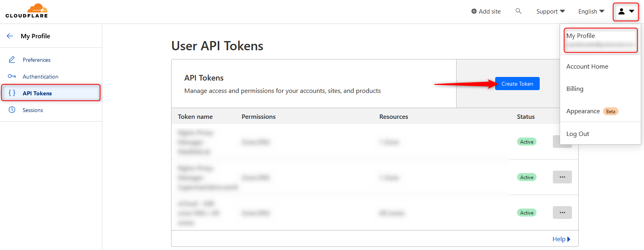
Task: Click the search magnifier icon
Action: pos(518,11)
